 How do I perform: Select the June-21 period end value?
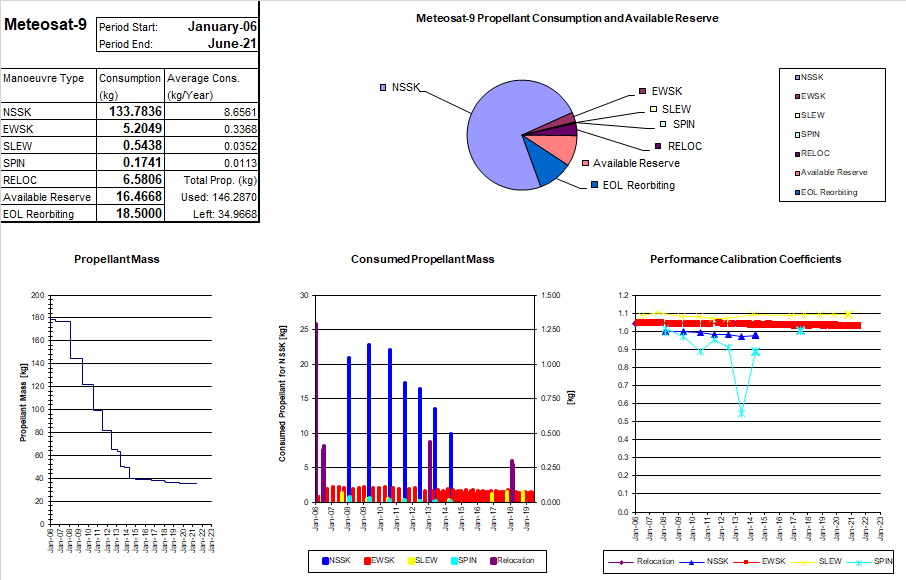pyautogui.click(x=232, y=43)
